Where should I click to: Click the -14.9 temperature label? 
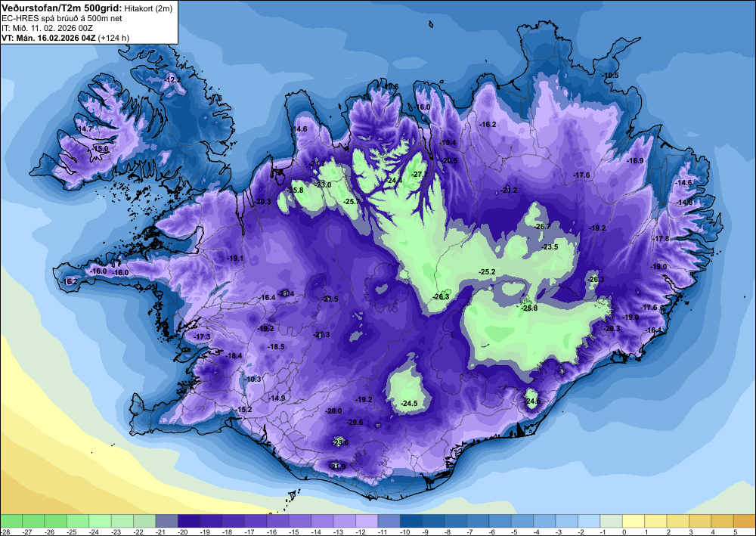coord(276,398)
